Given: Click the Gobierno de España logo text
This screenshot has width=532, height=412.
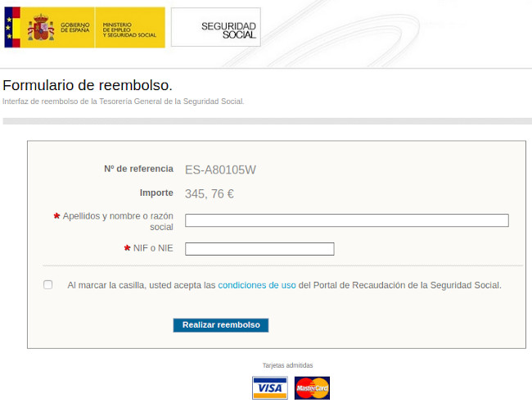Looking at the screenshot, I should pyautogui.click(x=75, y=28).
